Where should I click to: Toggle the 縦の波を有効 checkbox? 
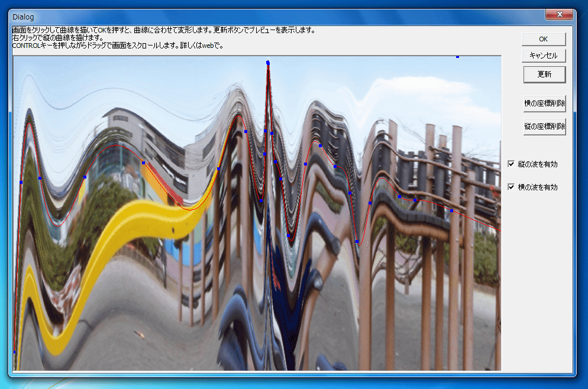click(x=511, y=164)
